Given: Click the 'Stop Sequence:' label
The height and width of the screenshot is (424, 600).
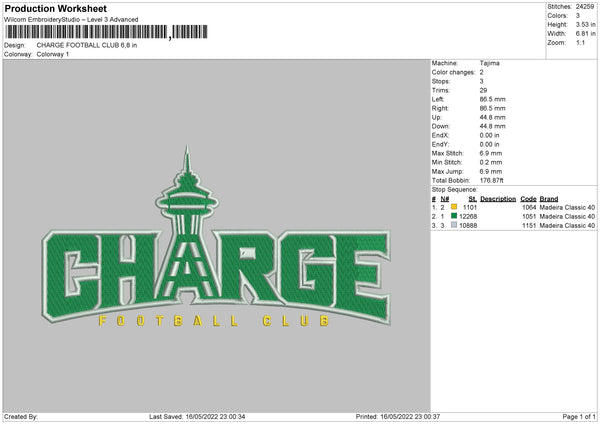Looking at the screenshot, I should (455, 189).
